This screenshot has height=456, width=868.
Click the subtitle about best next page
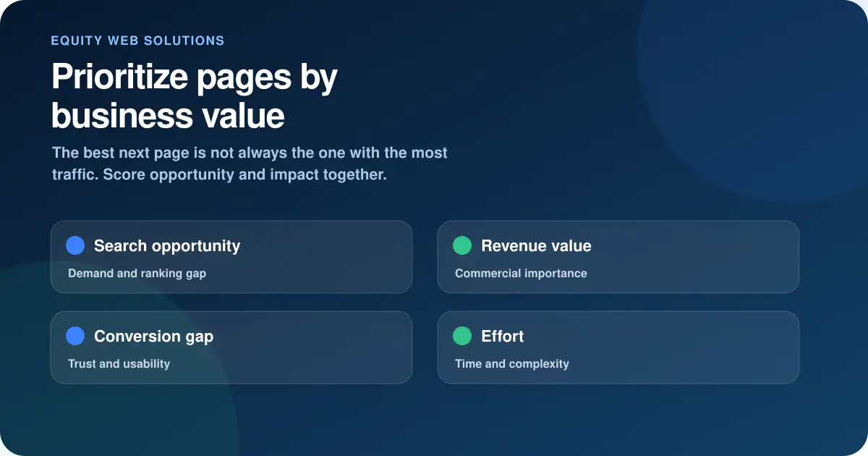(250, 164)
